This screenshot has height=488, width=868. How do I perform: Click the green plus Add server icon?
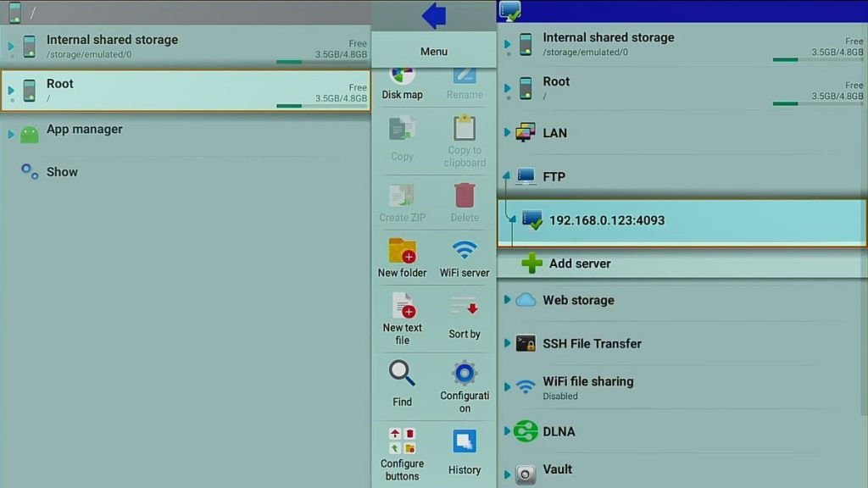click(531, 263)
